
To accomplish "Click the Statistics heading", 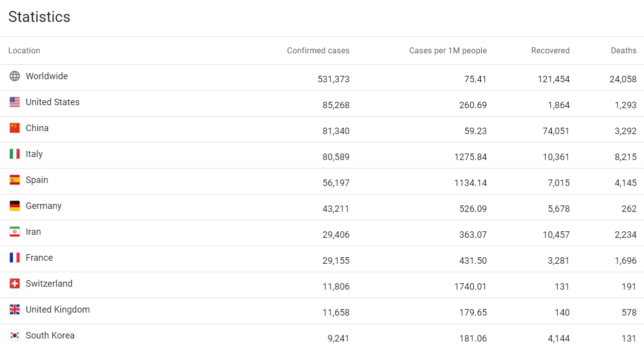I will (39, 17).
